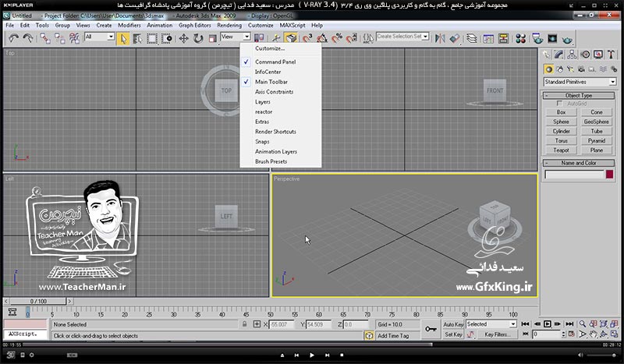The image size is (624, 364).
Task: Open the Modifiers menu
Action: pyautogui.click(x=129, y=25)
